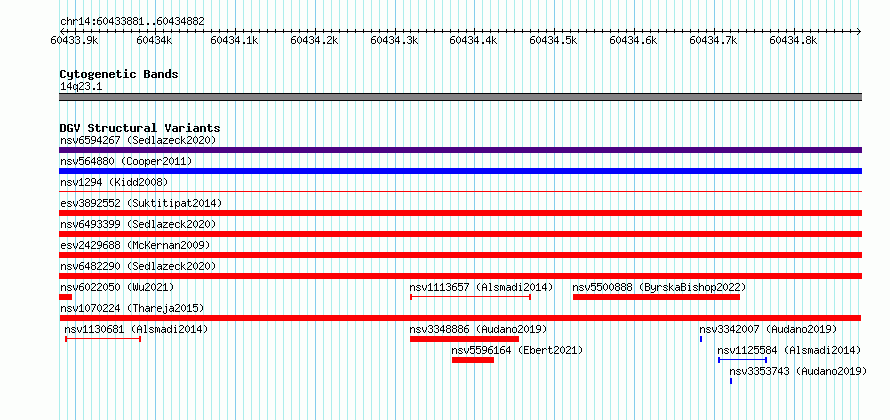Screen dimensions: 890x420
Task: Click the nsv6482290 (Sedlazeck2020) label
Action: click(138, 266)
